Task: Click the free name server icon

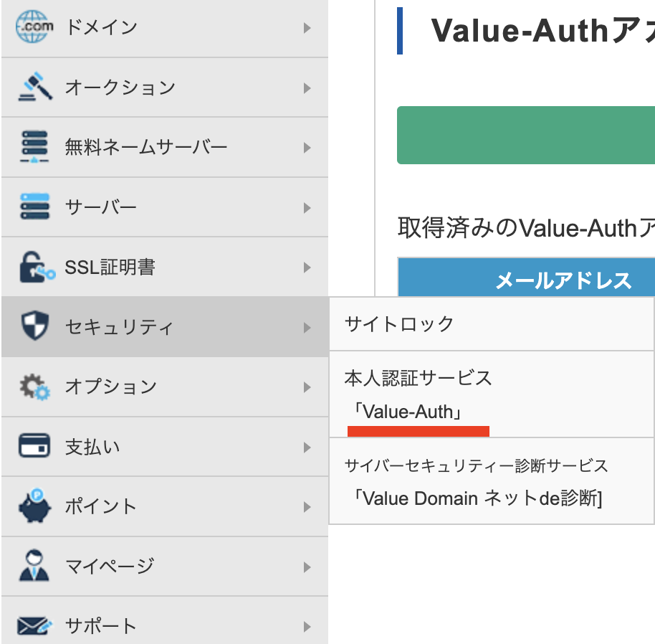Action: (x=34, y=148)
